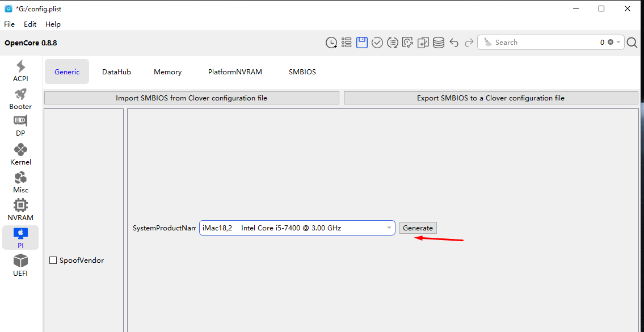Open the Kernel section in sidebar
This screenshot has height=332, width=644.
point(20,154)
